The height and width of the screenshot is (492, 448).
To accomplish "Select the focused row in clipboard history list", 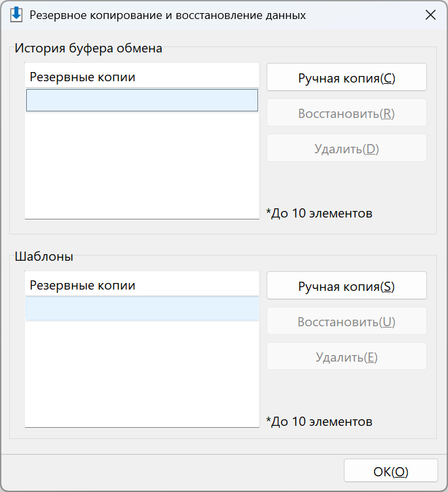I will pos(142,100).
